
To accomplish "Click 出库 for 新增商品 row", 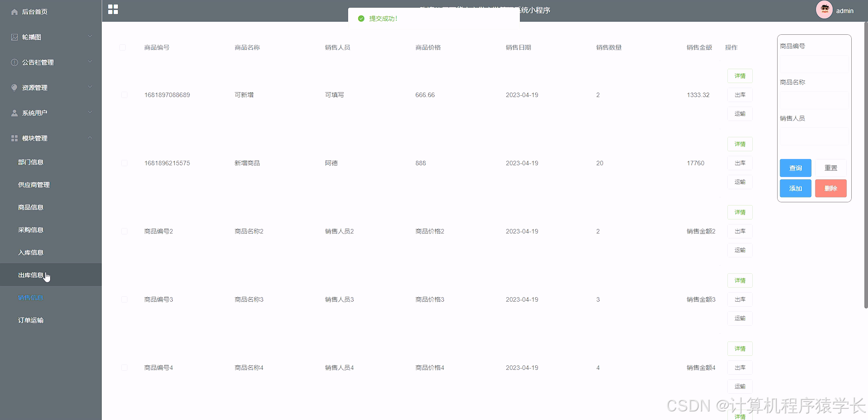I will click(740, 163).
